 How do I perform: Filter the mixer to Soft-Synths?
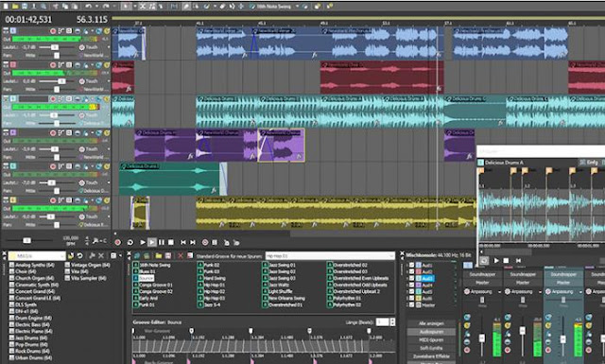(x=431, y=348)
